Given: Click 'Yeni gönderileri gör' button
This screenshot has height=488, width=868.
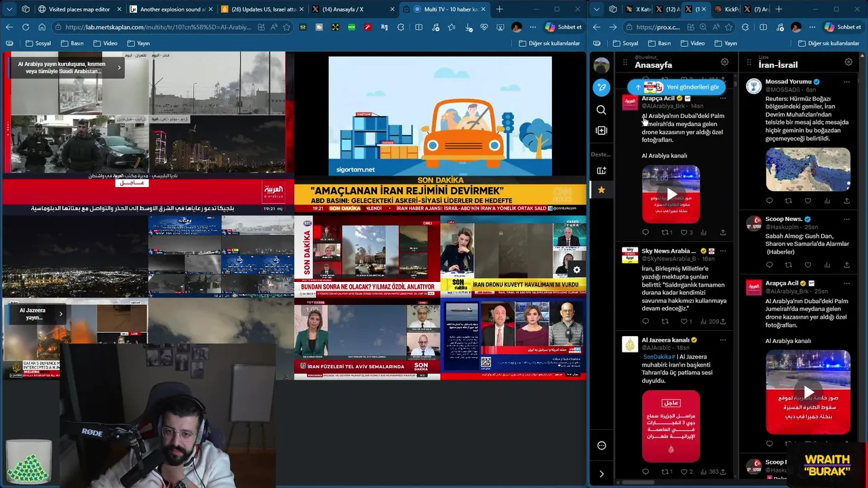Looking at the screenshot, I should coord(678,87).
